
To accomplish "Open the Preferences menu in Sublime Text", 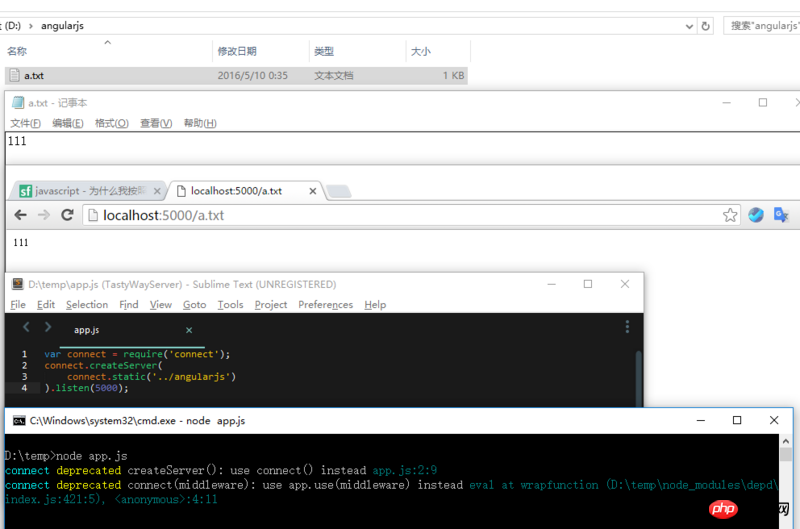I will [x=325, y=305].
